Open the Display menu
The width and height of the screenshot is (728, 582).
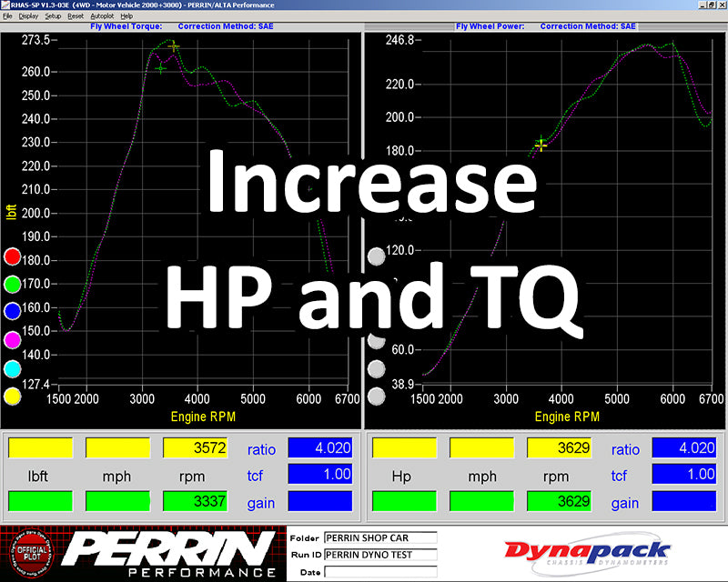(x=28, y=16)
